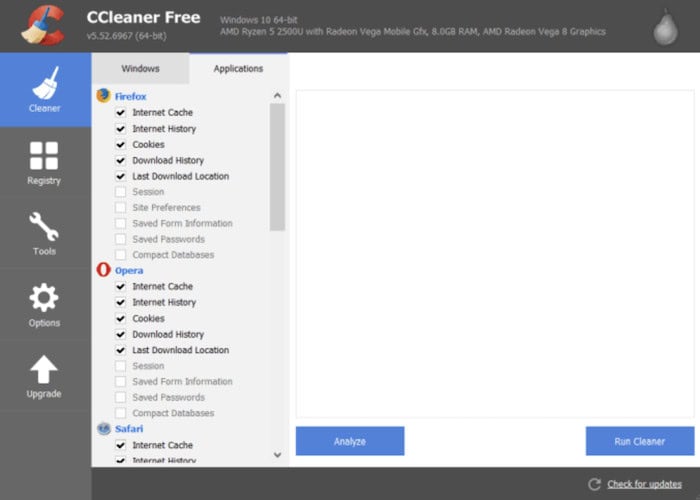
Task: Open the Registry grid icon
Action: pos(44,156)
